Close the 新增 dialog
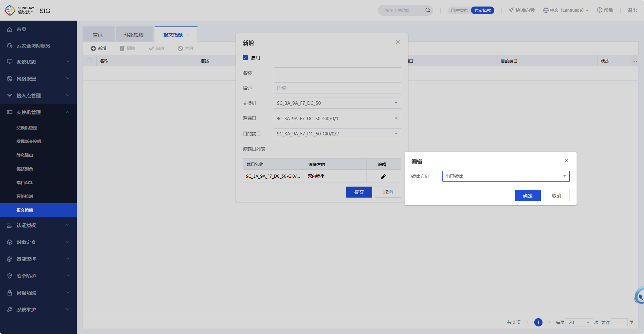 pyautogui.click(x=398, y=42)
